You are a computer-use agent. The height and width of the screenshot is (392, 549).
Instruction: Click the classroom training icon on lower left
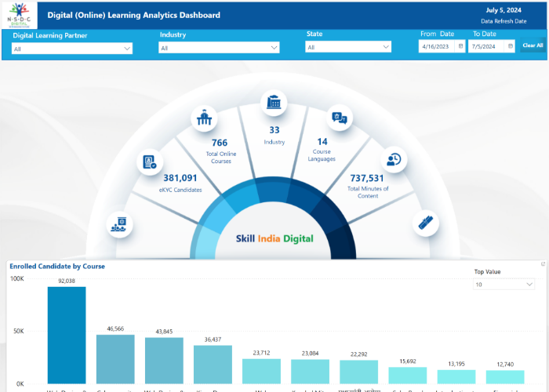pos(119,224)
